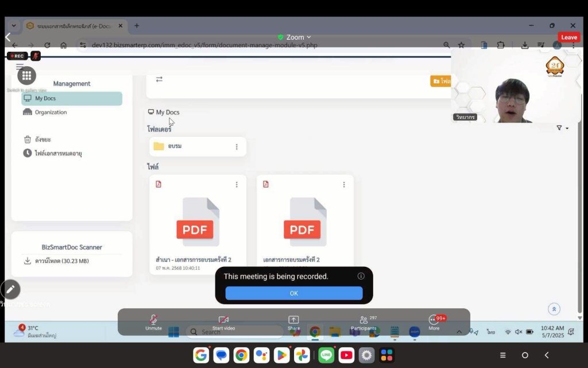Open options menu for อบรม folder
This screenshot has height=368, width=588.
coord(237,147)
